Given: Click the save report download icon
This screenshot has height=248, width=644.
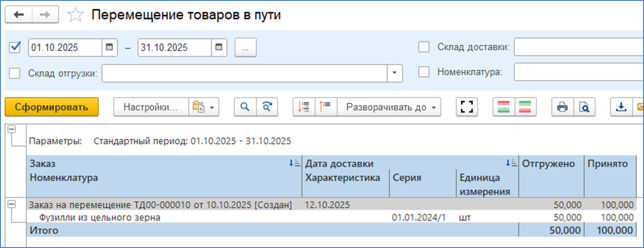Looking at the screenshot, I should coord(621,107).
